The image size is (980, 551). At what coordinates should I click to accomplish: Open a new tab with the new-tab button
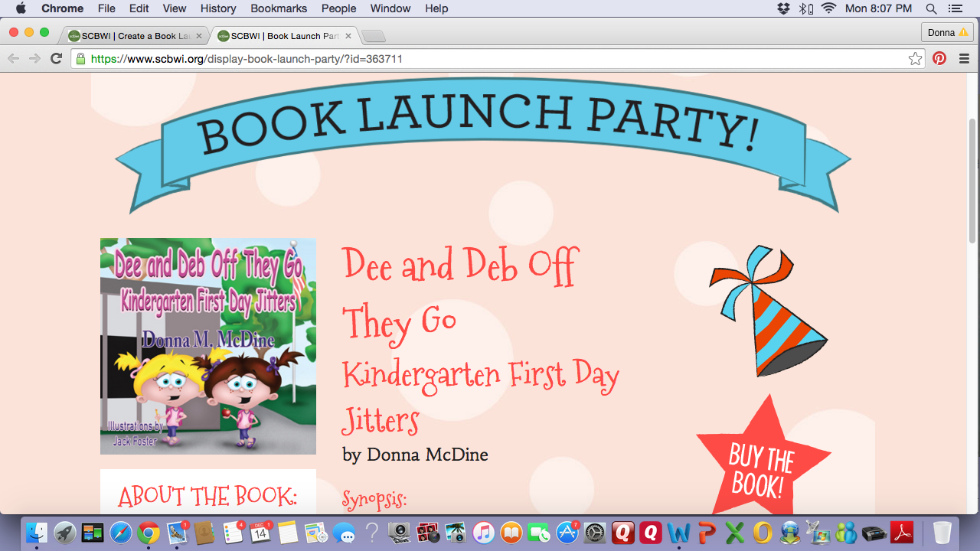tap(373, 37)
